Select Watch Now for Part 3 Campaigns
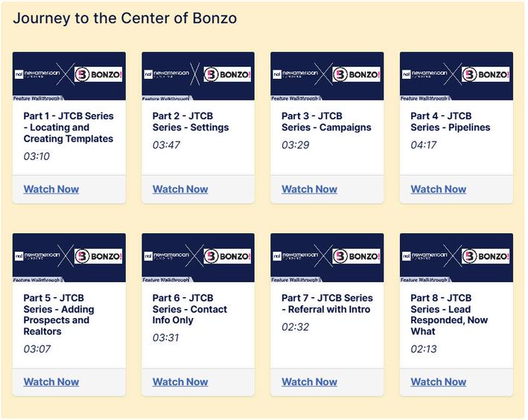 pos(309,189)
